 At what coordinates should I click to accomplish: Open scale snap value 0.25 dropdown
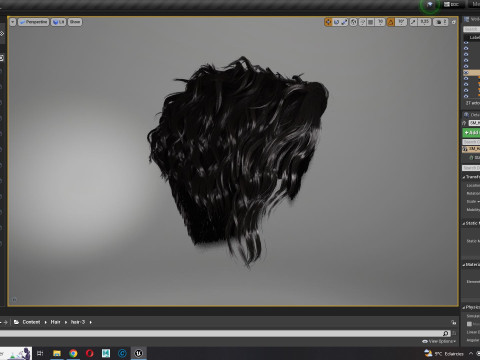(424, 22)
